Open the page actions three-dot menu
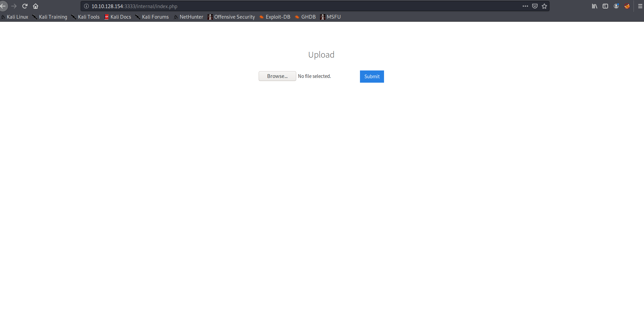 (525, 6)
